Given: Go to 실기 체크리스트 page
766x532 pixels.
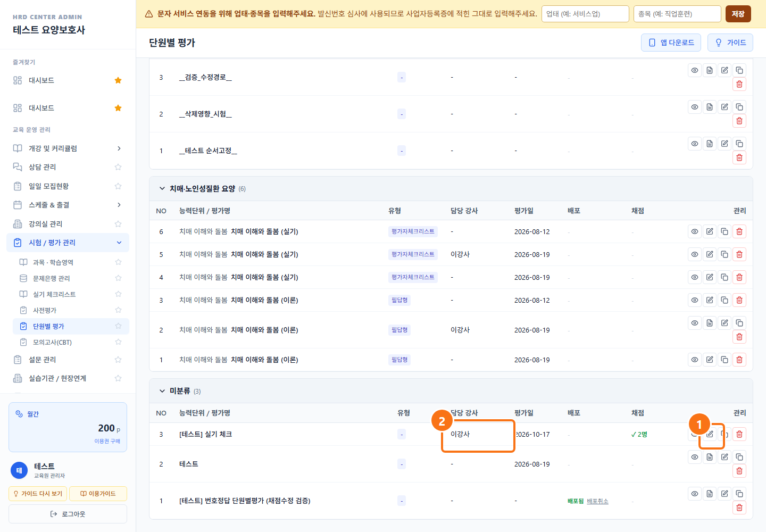Looking at the screenshot, I should (x=71, y=294).
